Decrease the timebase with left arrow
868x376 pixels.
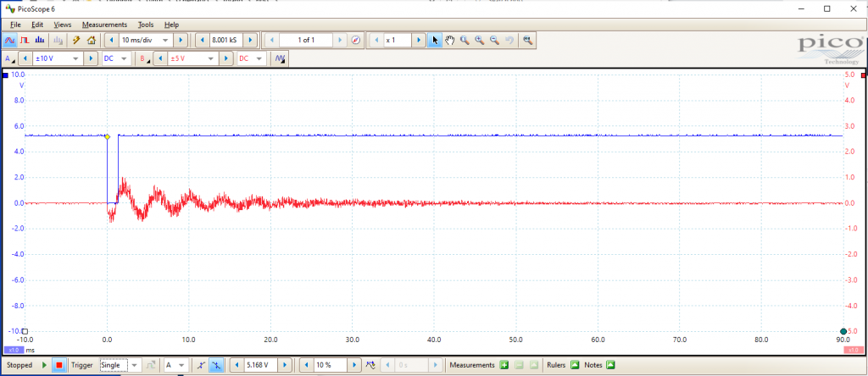[112, 41]
